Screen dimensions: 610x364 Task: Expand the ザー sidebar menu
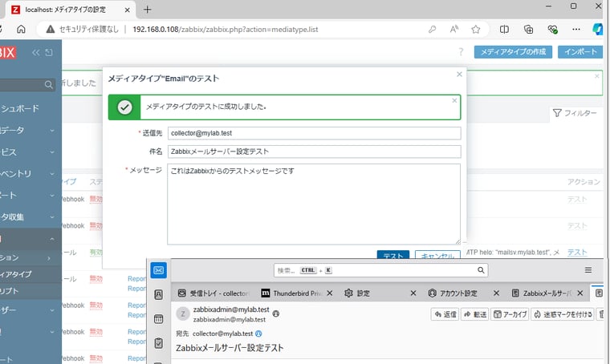(x=52, y=310)
